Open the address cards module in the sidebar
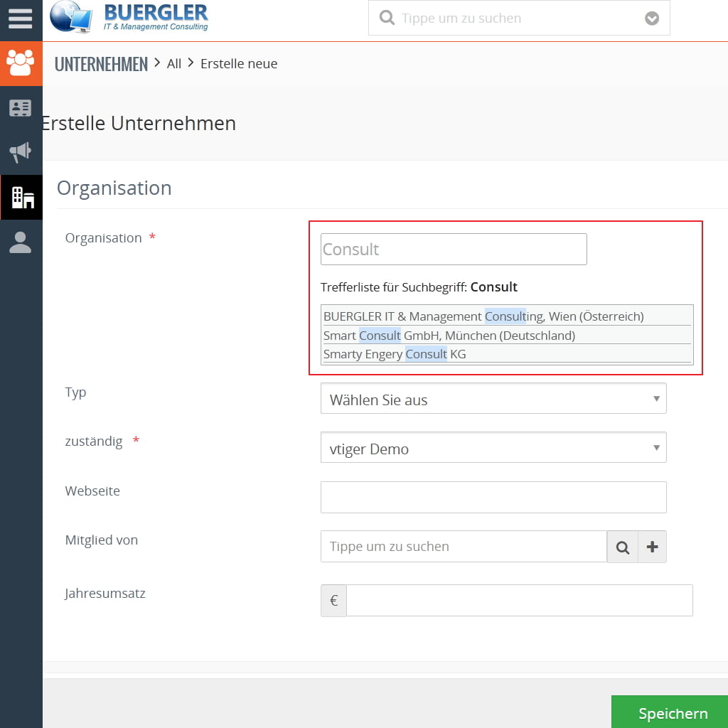The height and width of the screenshot is (728, 728). pos(21,108)
